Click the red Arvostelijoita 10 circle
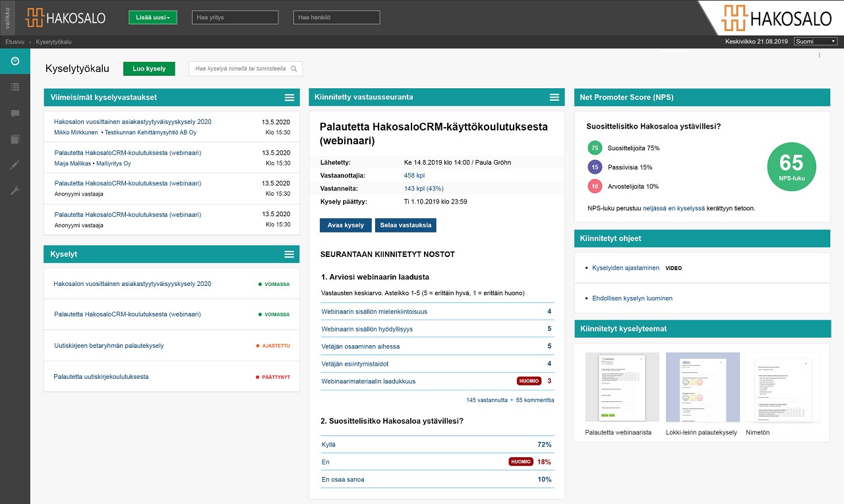844x504 pixels. (595, 186)
